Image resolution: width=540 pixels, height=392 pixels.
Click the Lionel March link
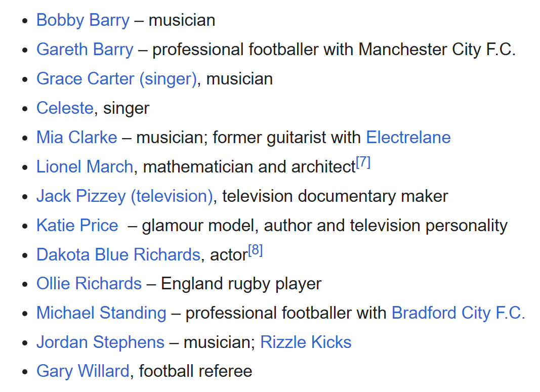click(85, 167)
